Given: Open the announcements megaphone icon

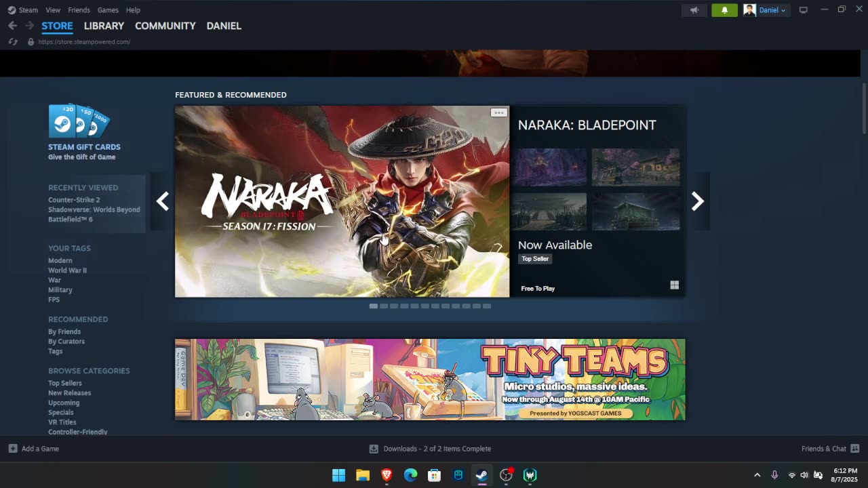Looking at the screenshot, I should click(694, 10).
